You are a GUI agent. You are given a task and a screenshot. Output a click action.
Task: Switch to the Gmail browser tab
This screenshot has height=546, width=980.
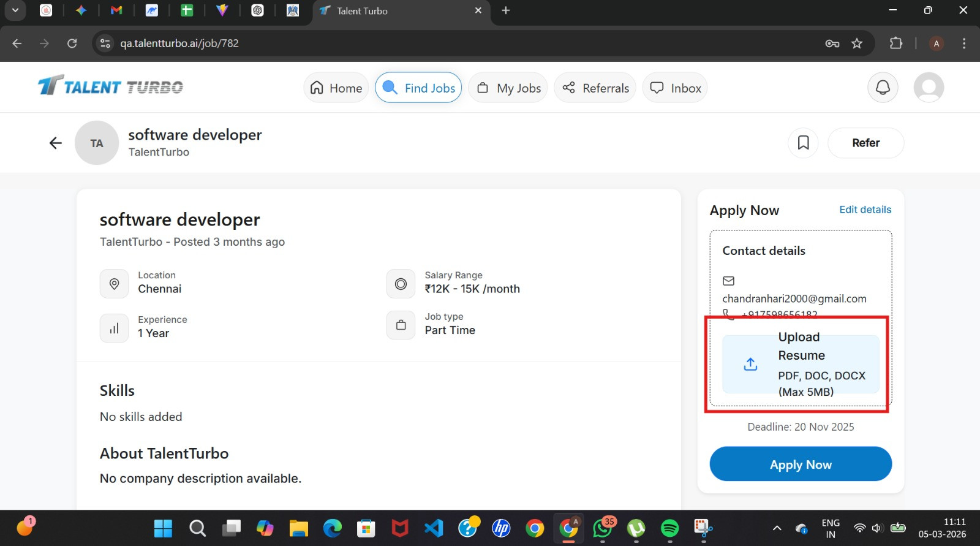tap(116, 10)
